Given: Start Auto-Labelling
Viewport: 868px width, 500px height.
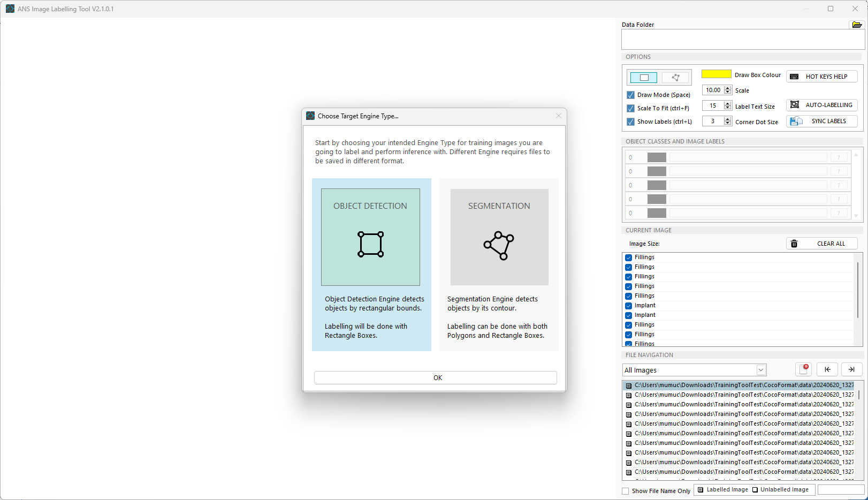Looking at the screenshot, I should [x=821, y=105].
